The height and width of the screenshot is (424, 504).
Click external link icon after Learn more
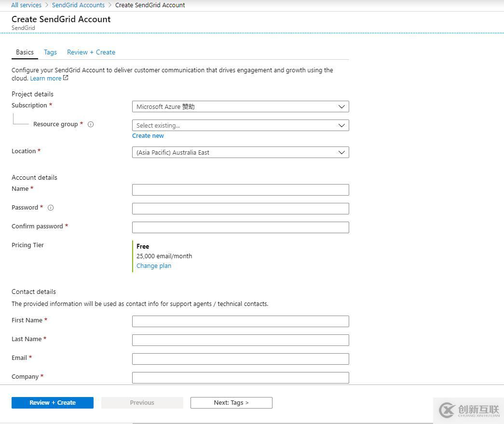coord(66,78)
